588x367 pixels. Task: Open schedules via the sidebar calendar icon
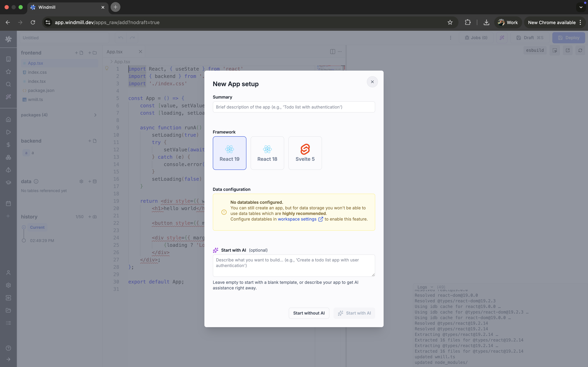coord(8,203)
